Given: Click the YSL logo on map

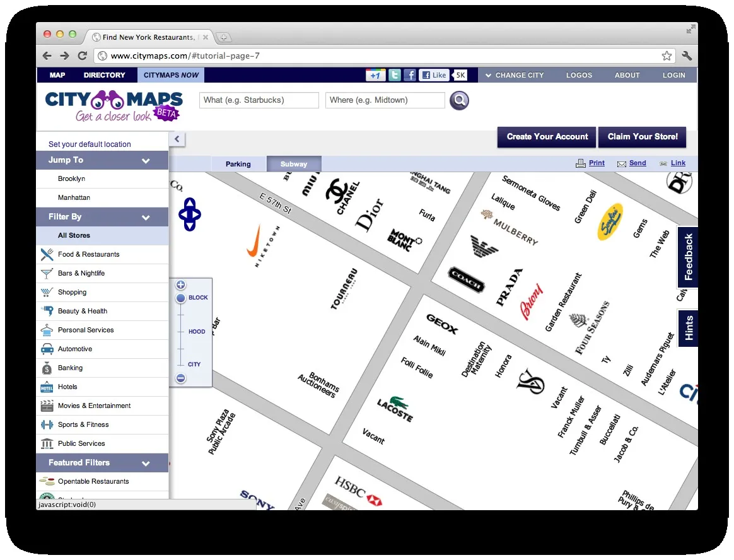Looking at the screenshot, I should [x=530, y=381].
